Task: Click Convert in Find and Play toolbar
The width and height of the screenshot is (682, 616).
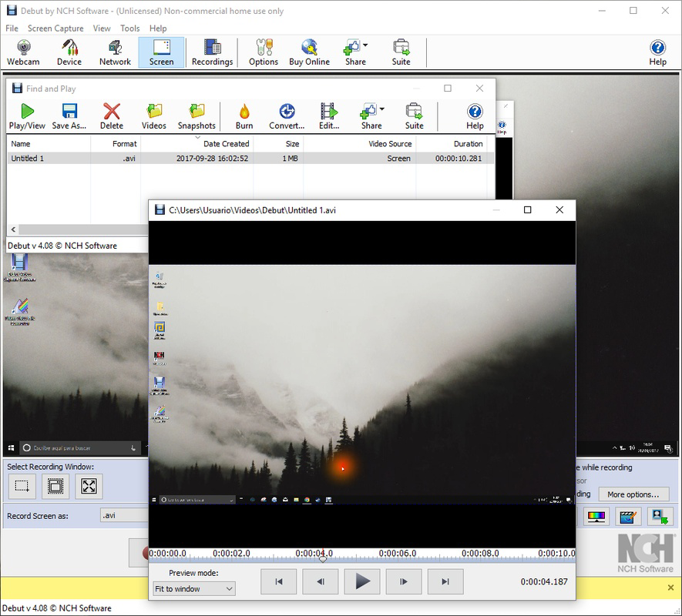Action: click(287, 116)
